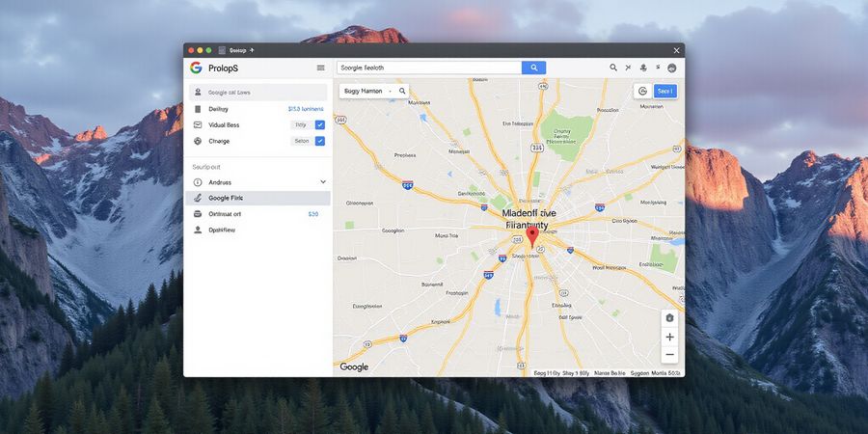Image resolution: width=868 pixels, height=434 pixels.
Task: Click the 'Selon' tag button
Action: coord(302,141)
